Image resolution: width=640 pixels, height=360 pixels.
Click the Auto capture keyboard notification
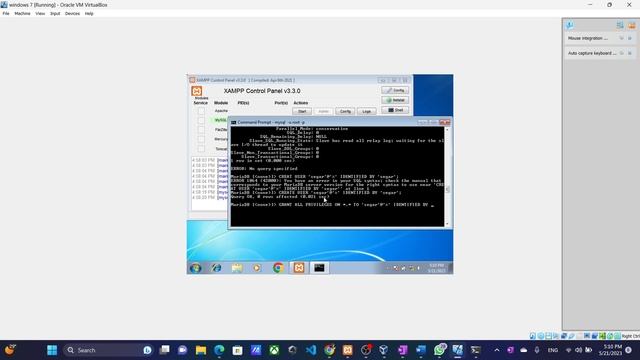(x=600, y=53)
